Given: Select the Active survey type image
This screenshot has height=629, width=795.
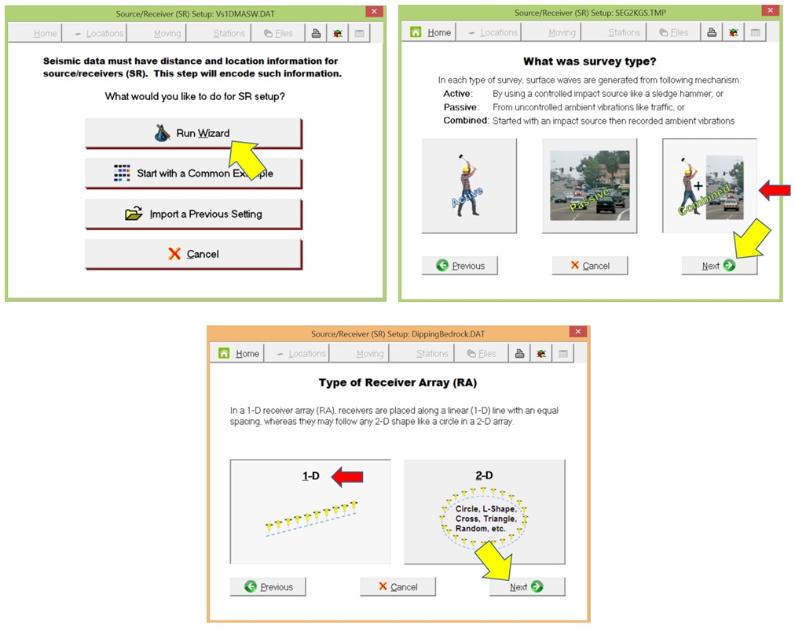Looking at the screenshot, I should 469,185.
